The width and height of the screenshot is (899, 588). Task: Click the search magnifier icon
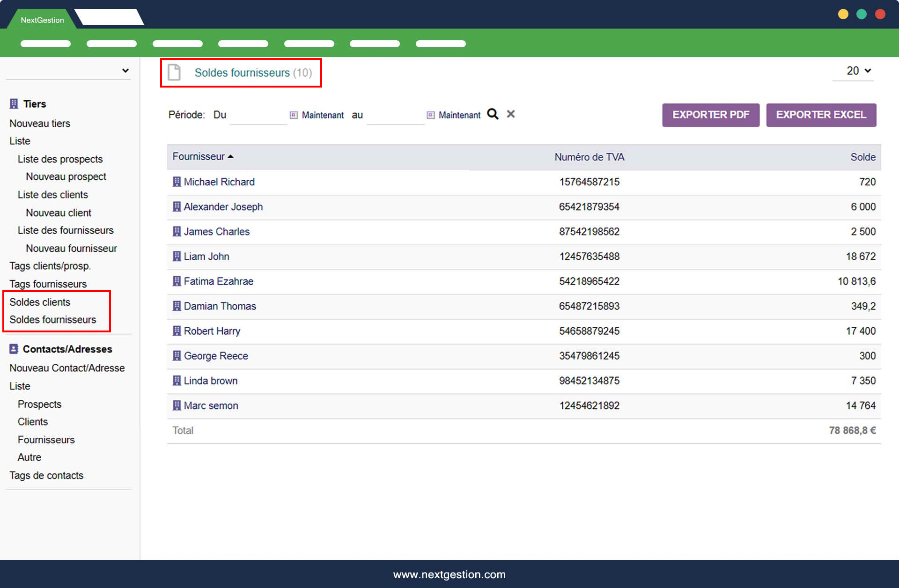[x=493, y=114]
